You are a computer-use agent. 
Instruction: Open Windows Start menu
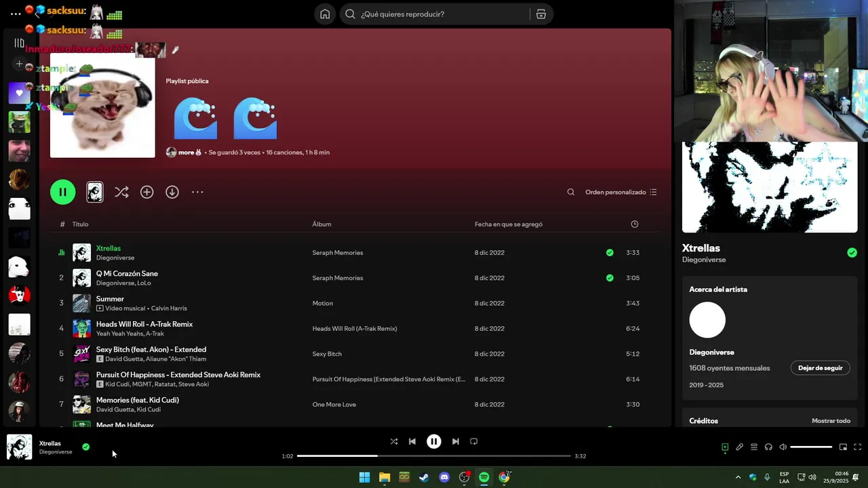[x=364, y=477]
